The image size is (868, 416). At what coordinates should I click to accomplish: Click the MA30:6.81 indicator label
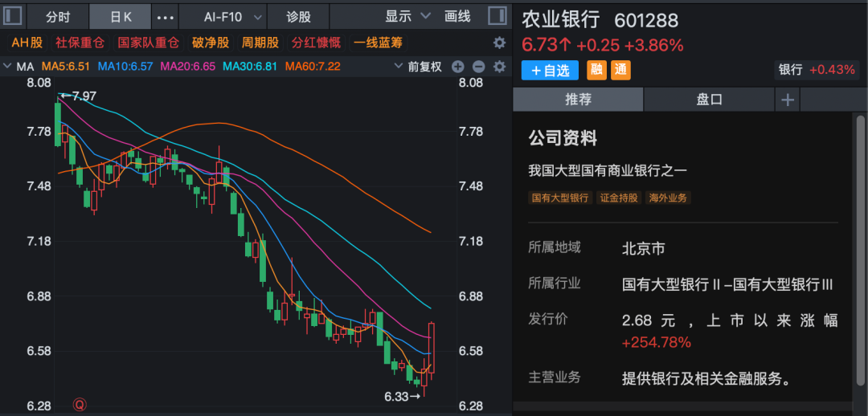[251, 67]
